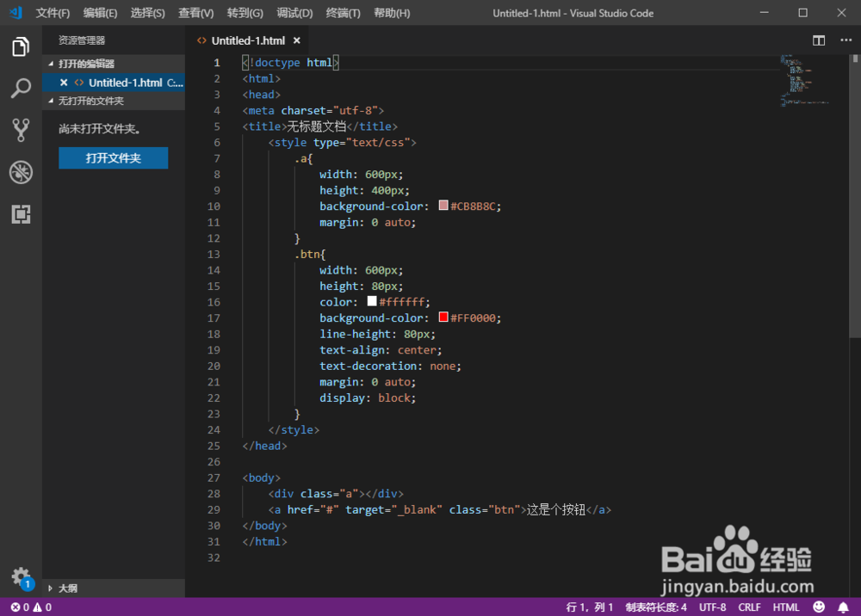Click '尚未打开文件夹。' message text
861x616 pixels.
[99, 129]
